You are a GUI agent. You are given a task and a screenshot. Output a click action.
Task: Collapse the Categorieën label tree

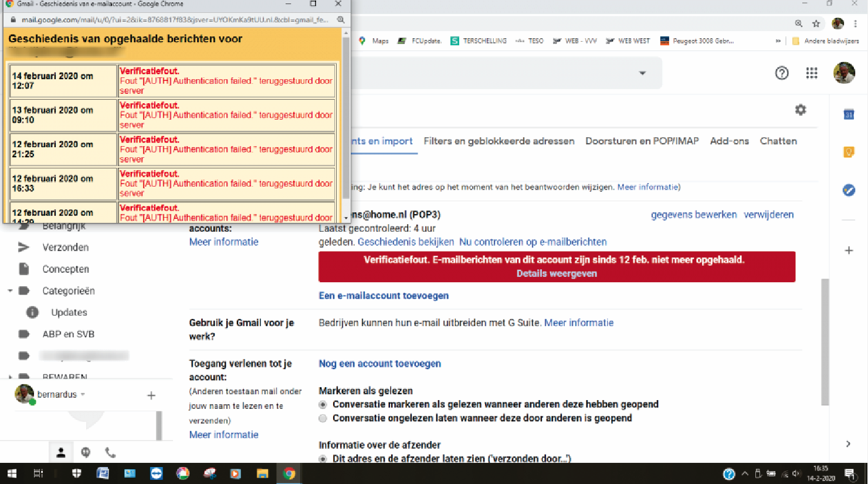(10, 291)
